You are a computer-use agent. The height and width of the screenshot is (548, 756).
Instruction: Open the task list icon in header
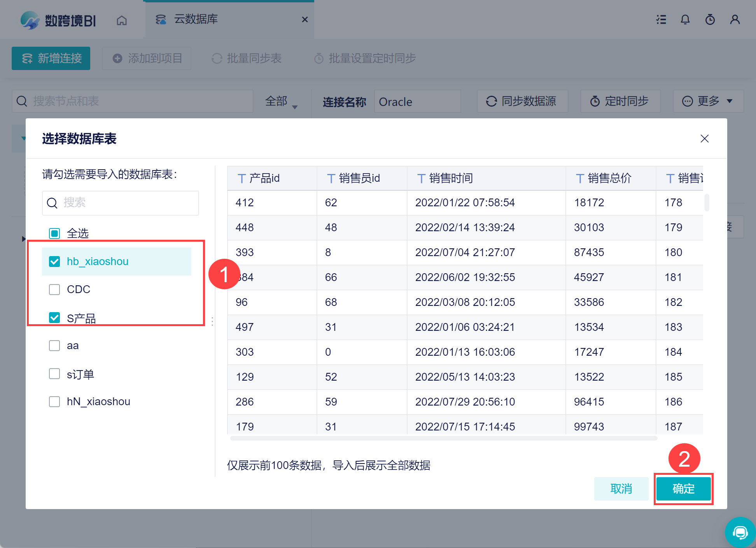661,19
